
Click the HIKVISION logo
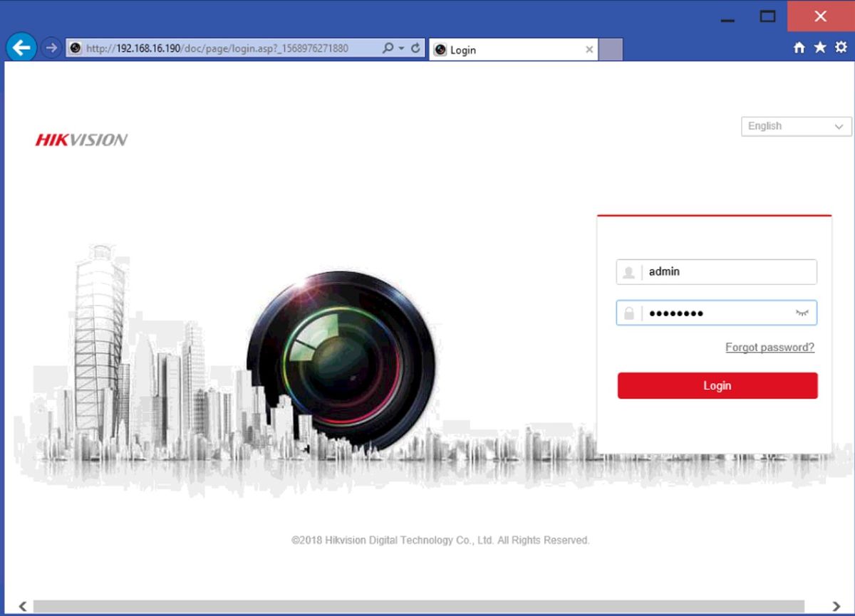(x=80, y=140)
